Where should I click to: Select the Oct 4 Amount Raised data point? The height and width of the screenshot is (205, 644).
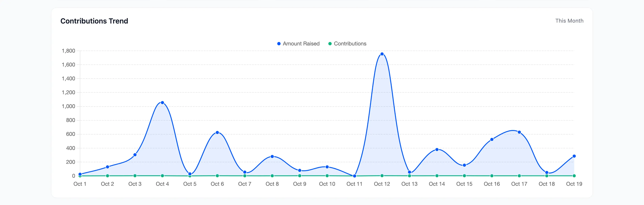[x=162, y=103]
